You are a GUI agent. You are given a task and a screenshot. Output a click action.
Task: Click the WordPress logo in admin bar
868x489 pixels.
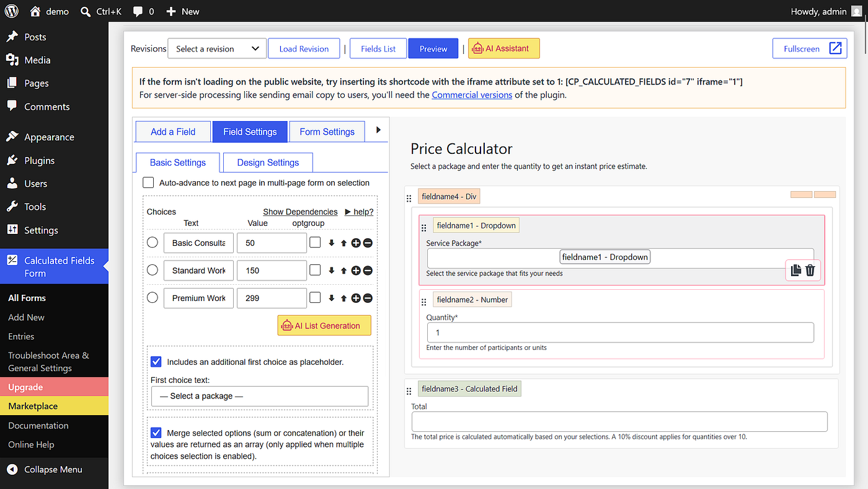click(12, 11)
